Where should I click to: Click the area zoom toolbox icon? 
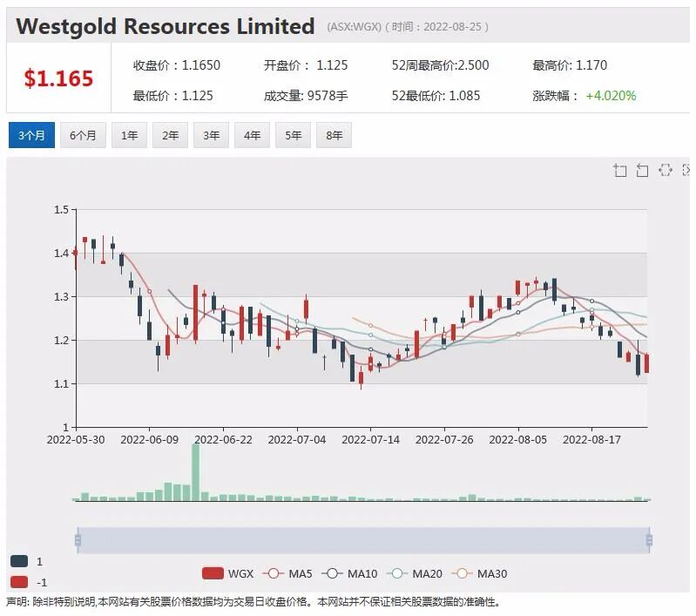[620, 170]
